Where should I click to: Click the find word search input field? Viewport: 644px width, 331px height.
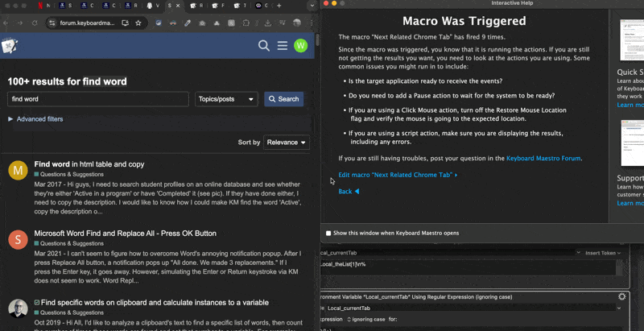click(x=97, y=99)
